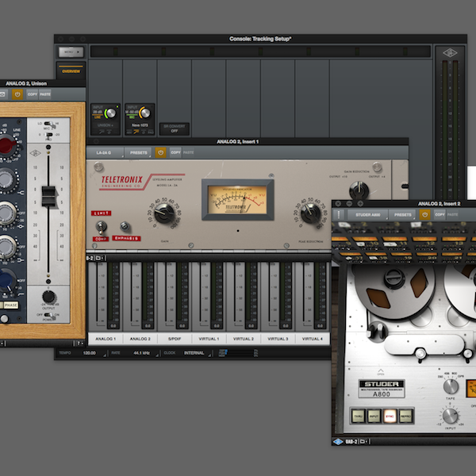Open the Console MENU button
Screen dimensions: 476x476
click(71, 52)
